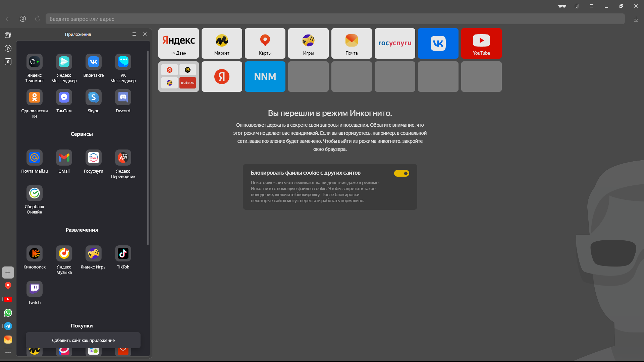Open Яндекс Карты pin in left sidebar
This screenshot has width=644, height=362.
coord(8,286)
